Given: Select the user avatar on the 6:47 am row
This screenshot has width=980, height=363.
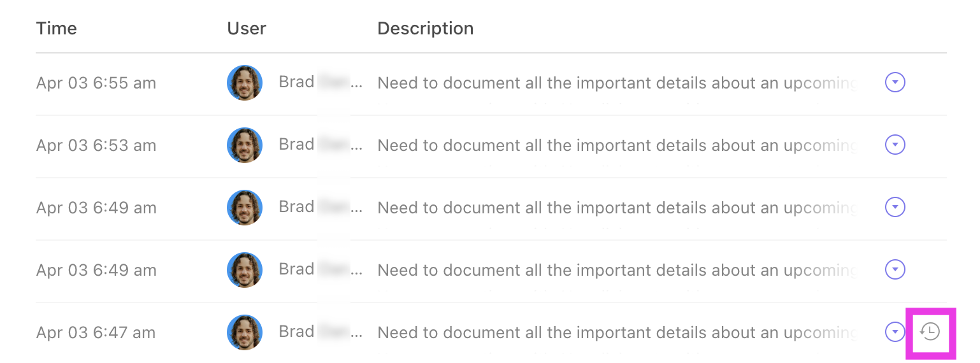Looking at the screenshot, I should (245, 332).
